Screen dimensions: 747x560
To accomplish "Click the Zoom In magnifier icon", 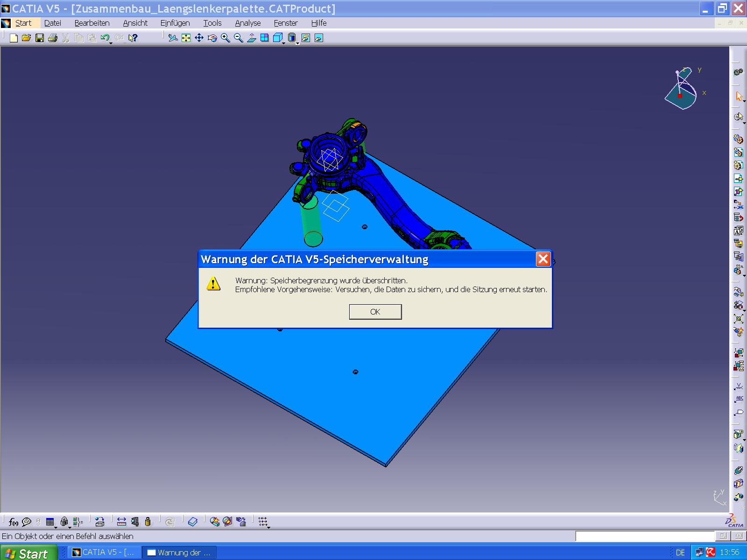I will (x=226, y=38).
